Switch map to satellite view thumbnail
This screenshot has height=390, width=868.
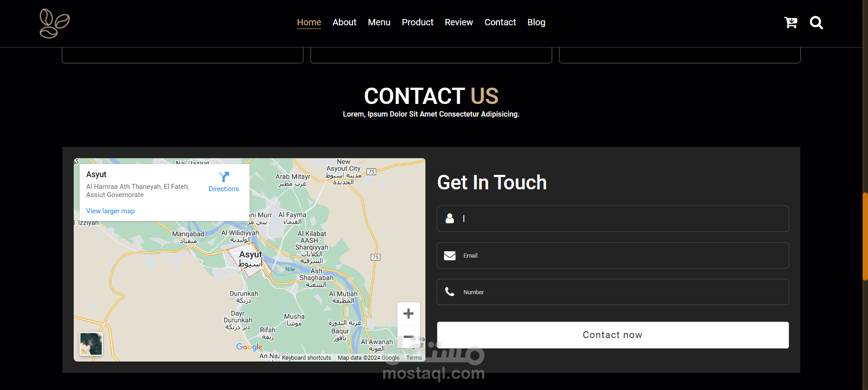pos(91,344)
